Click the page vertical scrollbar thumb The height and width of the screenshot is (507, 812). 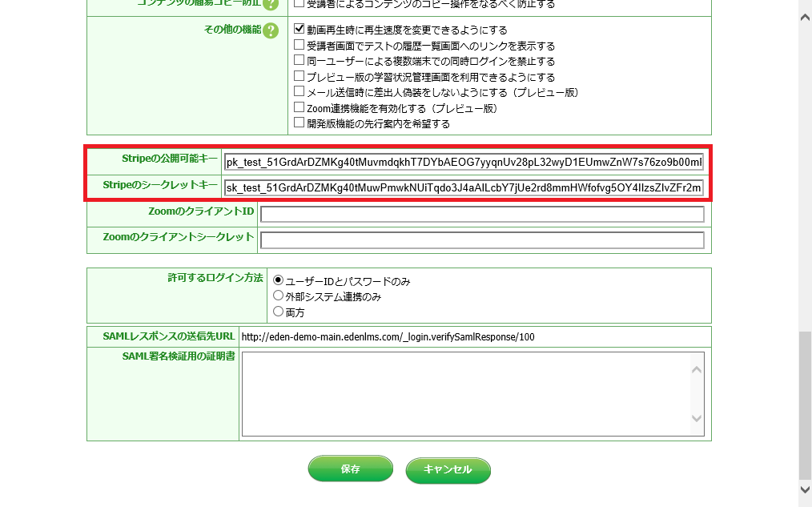tap(806, 405)
